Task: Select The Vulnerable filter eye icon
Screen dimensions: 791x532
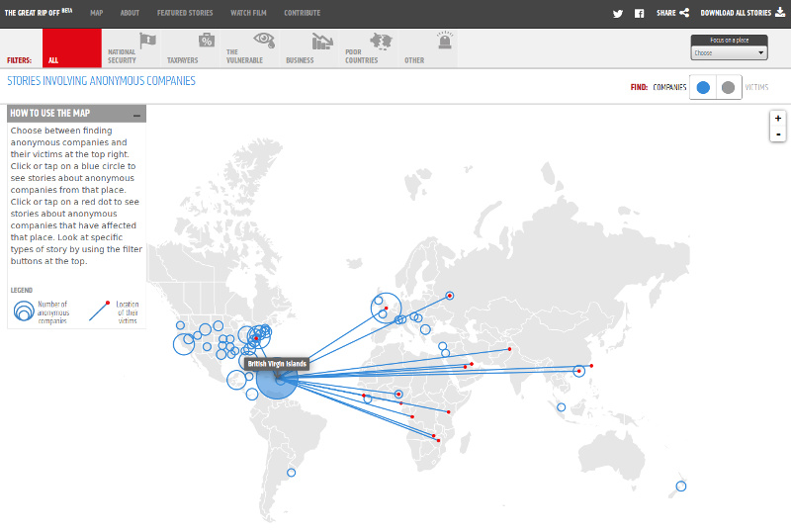Action: coord(264,40)
